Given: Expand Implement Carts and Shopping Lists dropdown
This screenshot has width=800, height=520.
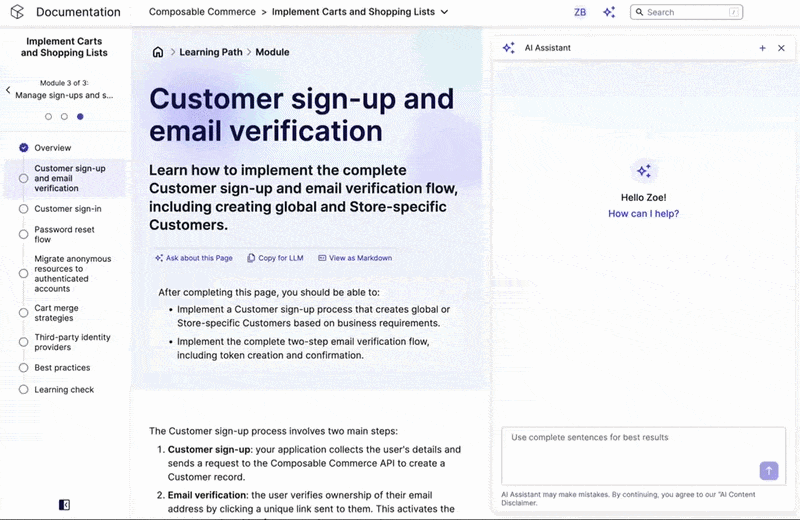Looking at the screenshot, I should pos(444,12).
